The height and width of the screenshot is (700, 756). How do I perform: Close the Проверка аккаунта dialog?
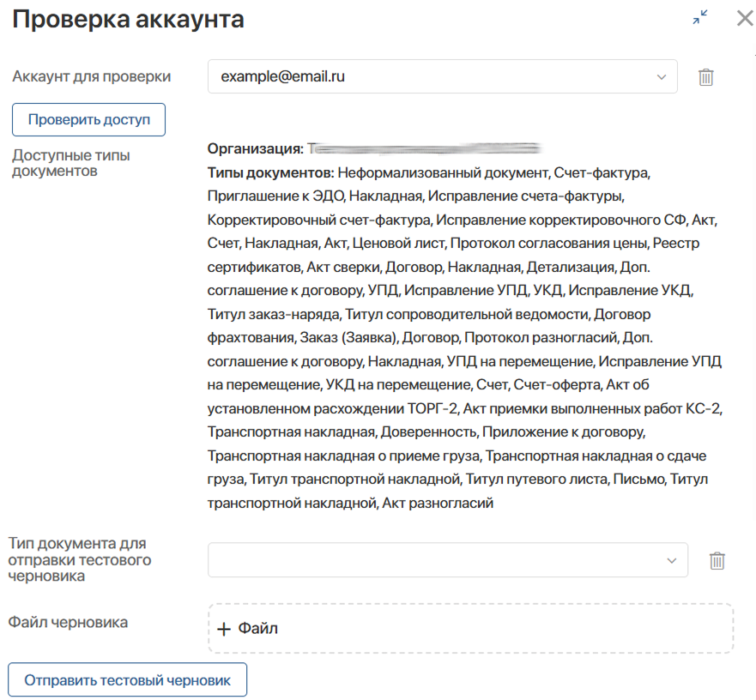click(746, 18)
